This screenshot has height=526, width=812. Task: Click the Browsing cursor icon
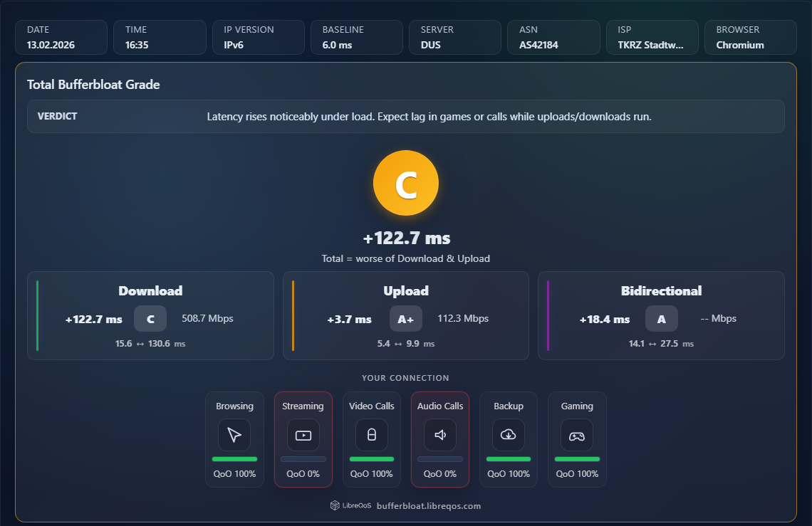tap(234, 435)
